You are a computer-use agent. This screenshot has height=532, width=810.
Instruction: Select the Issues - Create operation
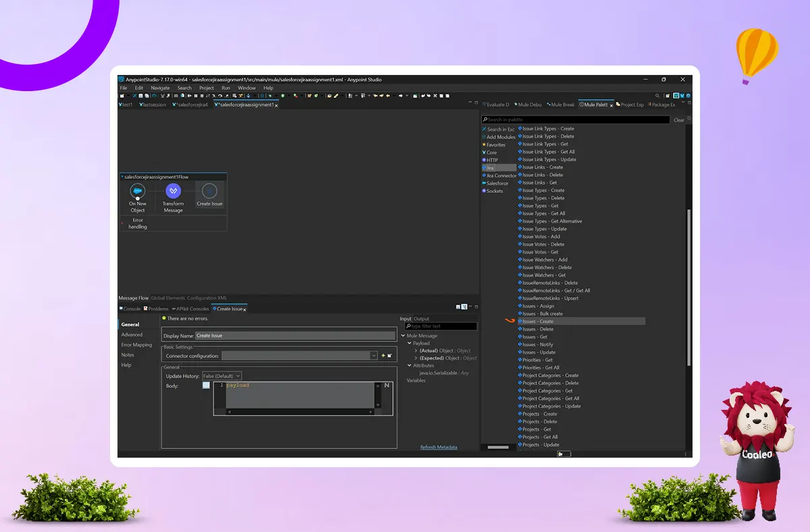click(x=581, y=321)
